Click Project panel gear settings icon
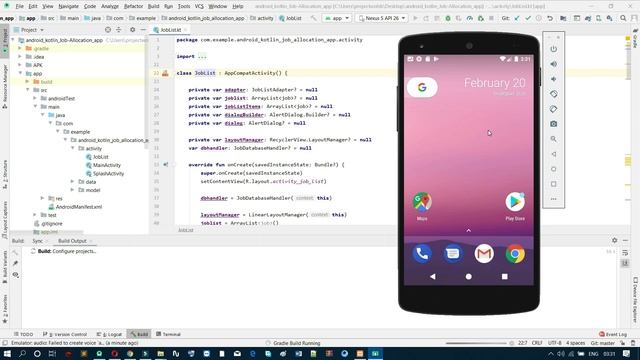 pos(132,30)
